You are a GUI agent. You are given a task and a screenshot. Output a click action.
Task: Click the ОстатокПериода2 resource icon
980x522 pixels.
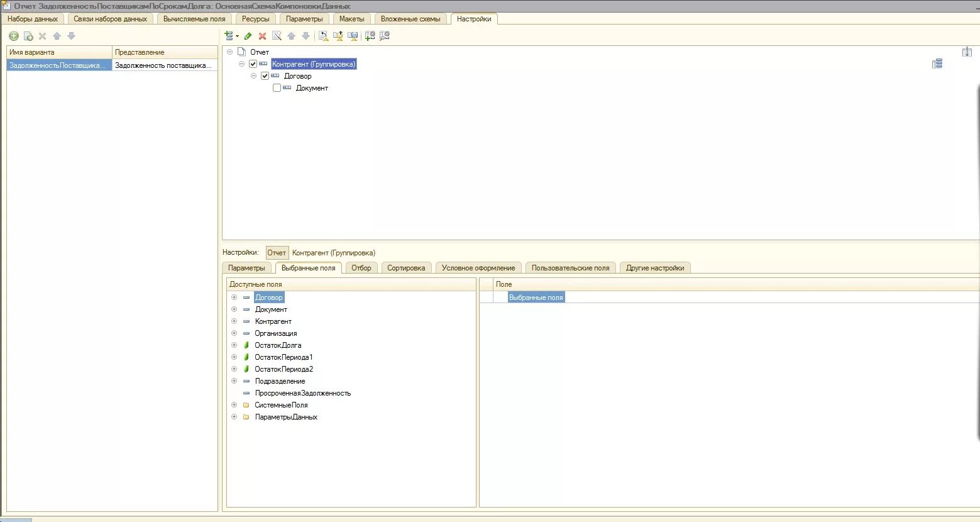pos(246,369)
